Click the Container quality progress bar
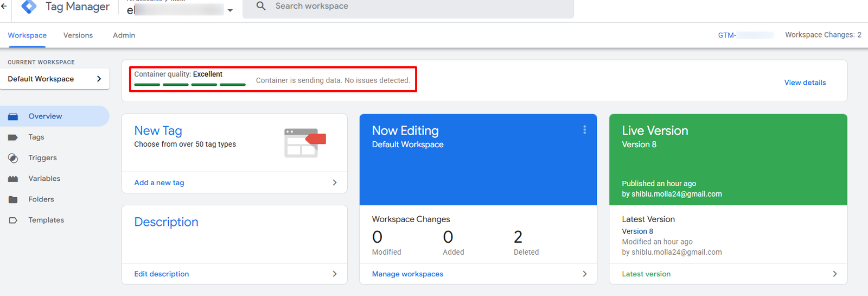 (190, 85)
